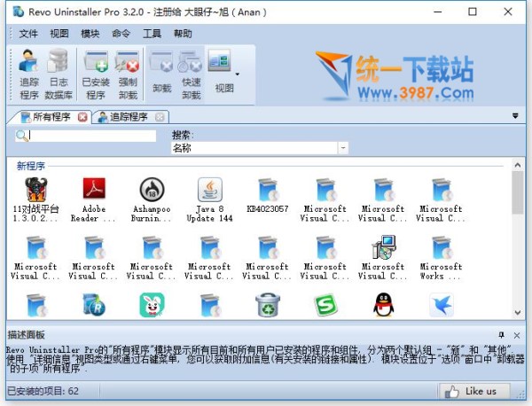Open the 视图 menu in menu bar
Screen dimensions: 532x406
[x=59, y=34]
